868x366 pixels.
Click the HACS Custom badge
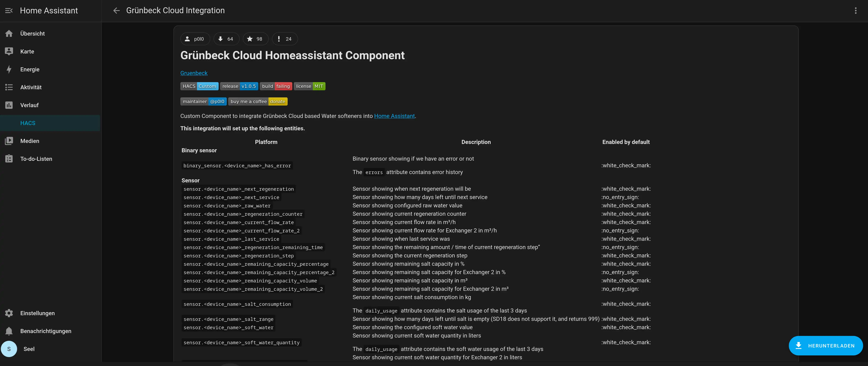(199, 86)
